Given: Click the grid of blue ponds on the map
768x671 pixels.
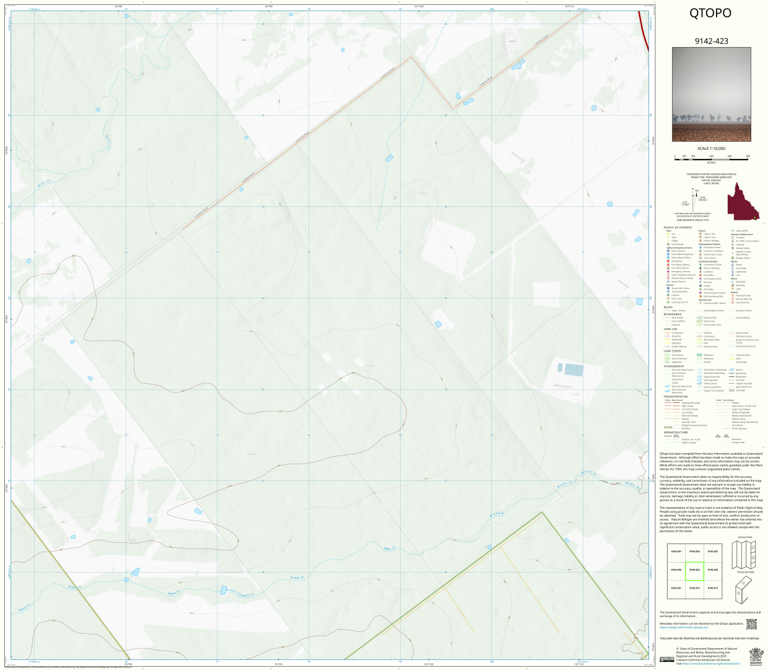Looking at the screenshot, I should tap(574, 369).
